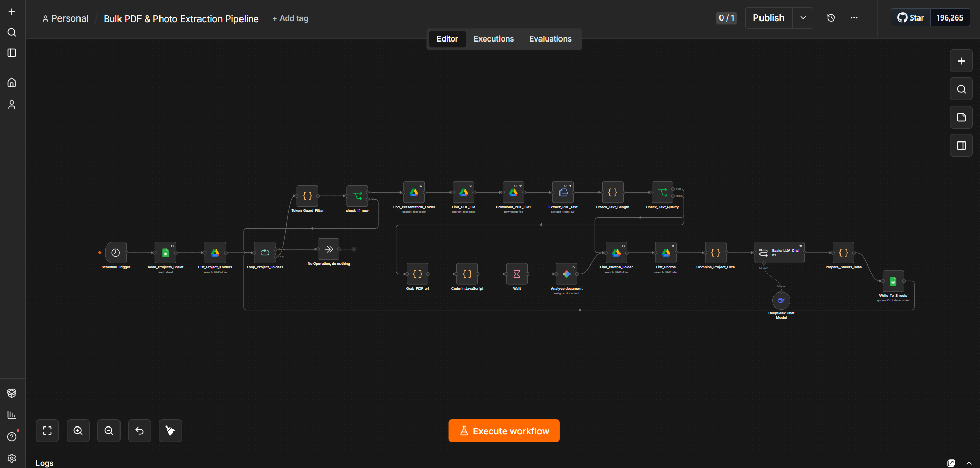This screenshot has height=468, width=980.
Task: Click the No Operation node
Action: (x=329, y=249)
